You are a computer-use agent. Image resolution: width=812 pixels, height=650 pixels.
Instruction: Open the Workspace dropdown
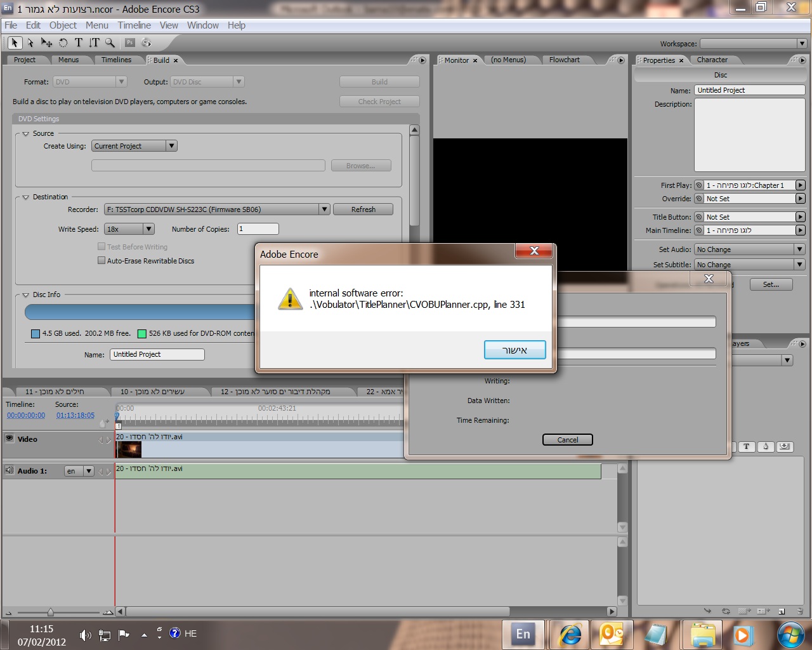(753, 44)
